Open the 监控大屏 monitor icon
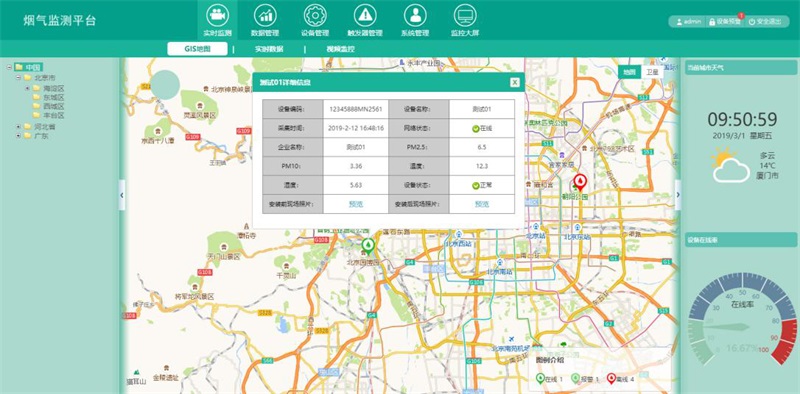Viewport: 800px width, 394px height. (x=465, y=15)
